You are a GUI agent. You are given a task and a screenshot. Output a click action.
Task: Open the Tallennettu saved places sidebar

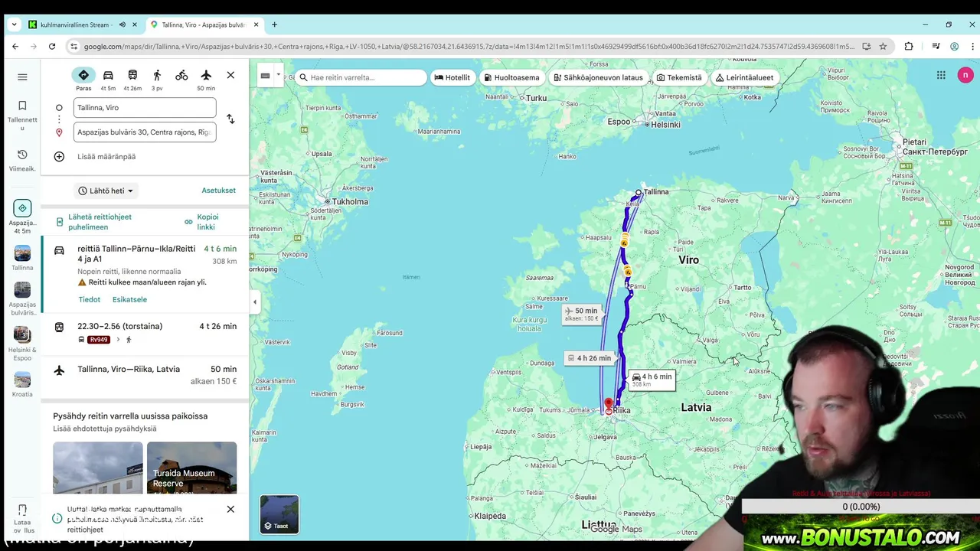[x=22, y=115]
